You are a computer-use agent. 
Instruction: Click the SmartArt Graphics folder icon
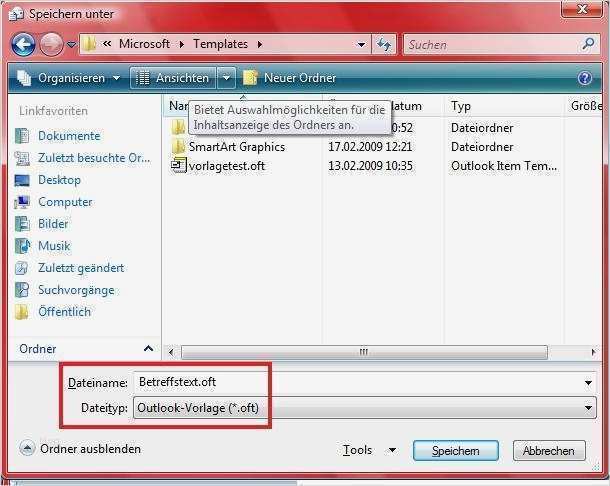(179, 146)
